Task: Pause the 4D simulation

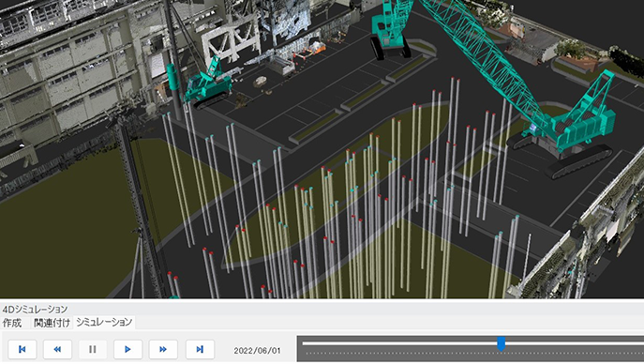Action: coord(93,349)
